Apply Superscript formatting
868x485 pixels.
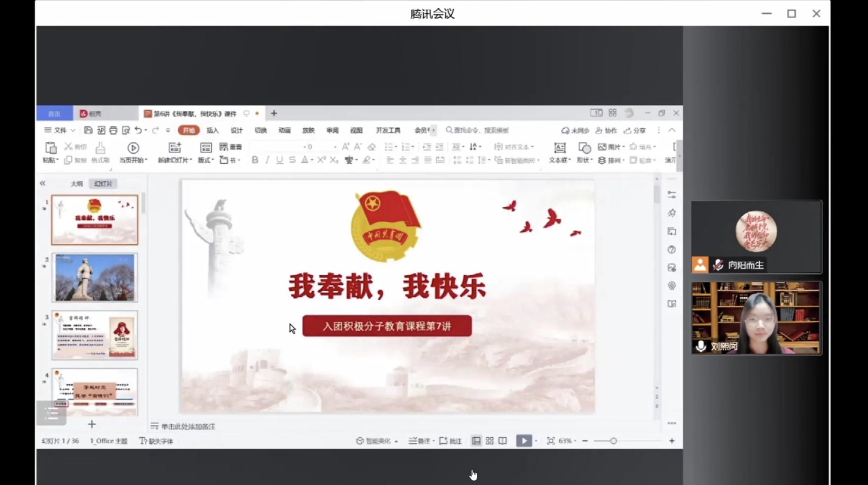321,160
